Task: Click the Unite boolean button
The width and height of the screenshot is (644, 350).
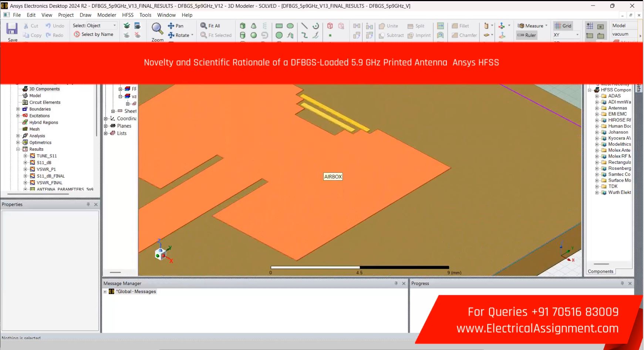Action: 388,26
